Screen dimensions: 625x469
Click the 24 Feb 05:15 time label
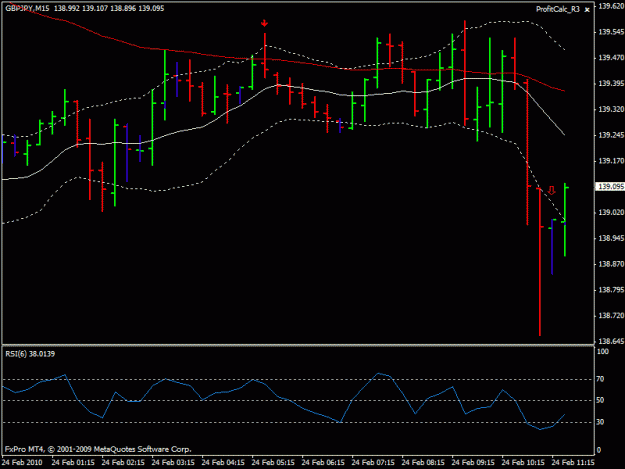(273, 463)
